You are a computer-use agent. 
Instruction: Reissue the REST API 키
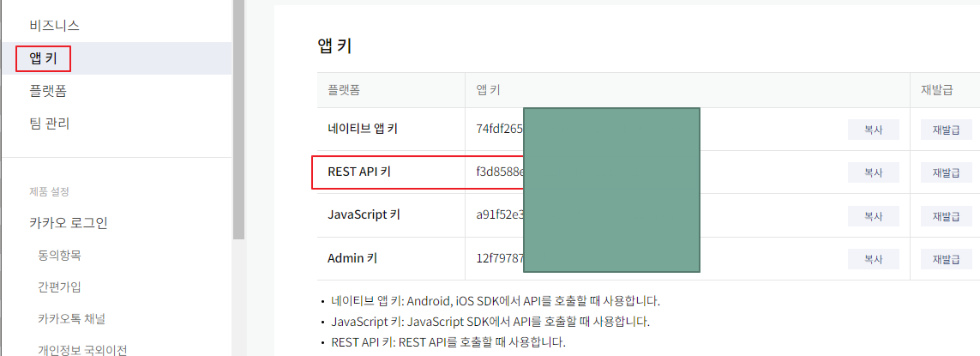pos(946,172)
